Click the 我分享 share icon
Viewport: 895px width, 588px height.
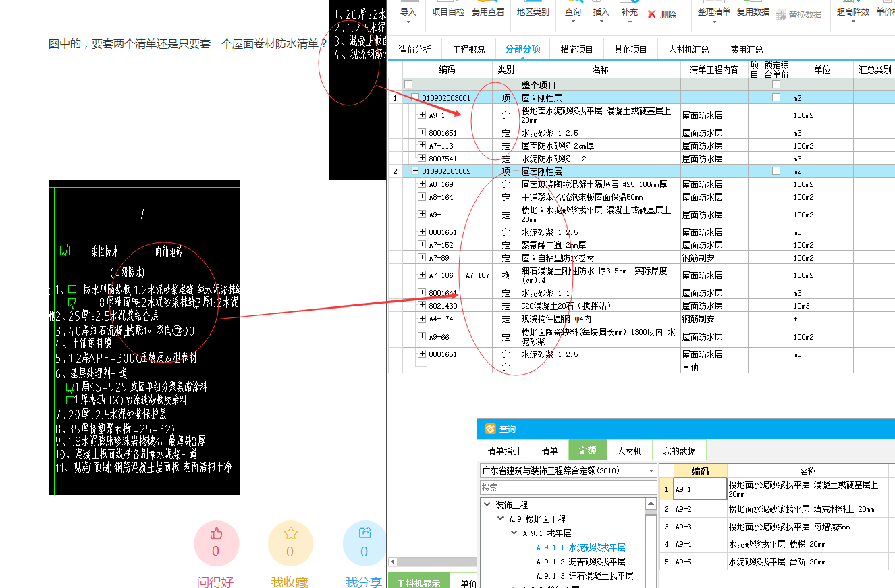tap(365, 534)
